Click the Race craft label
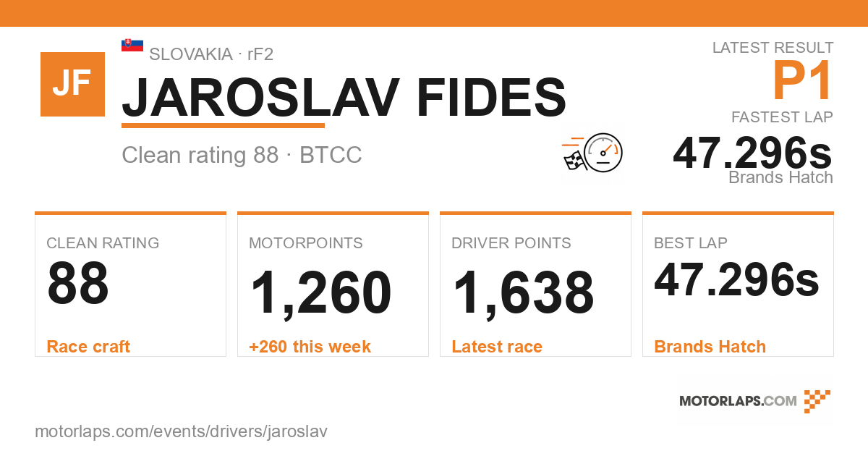 click(88, 347)
